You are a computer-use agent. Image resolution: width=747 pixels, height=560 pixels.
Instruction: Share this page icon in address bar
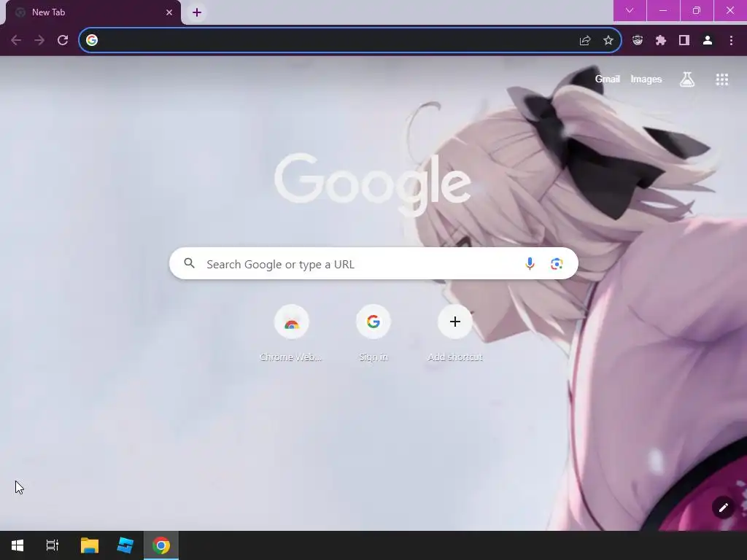point(585,41)
